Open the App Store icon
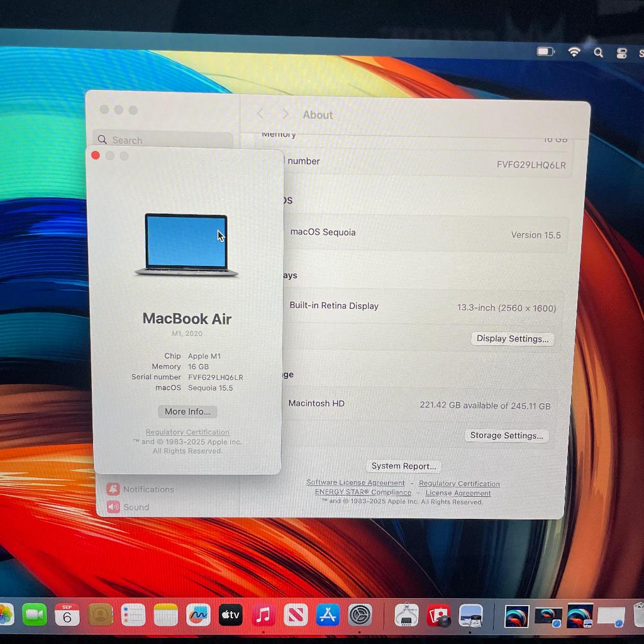This screenshot has width=644, height=644. click(328, 614)
